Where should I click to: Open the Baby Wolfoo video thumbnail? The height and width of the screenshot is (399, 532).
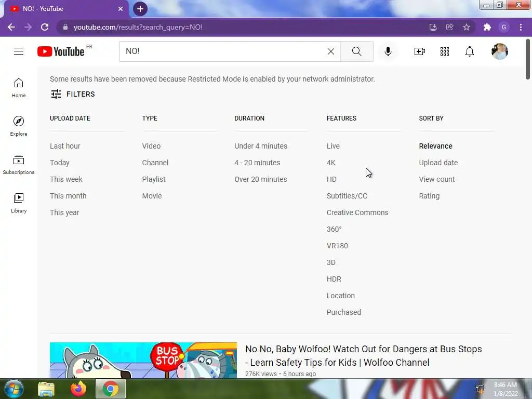(143, 360)
